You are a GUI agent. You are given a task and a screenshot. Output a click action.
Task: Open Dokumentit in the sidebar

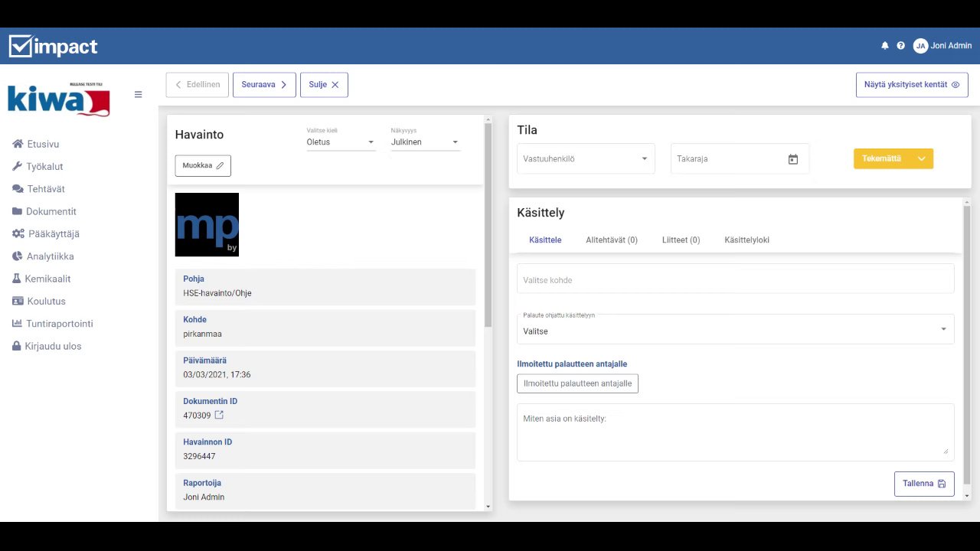coord(51,211)
